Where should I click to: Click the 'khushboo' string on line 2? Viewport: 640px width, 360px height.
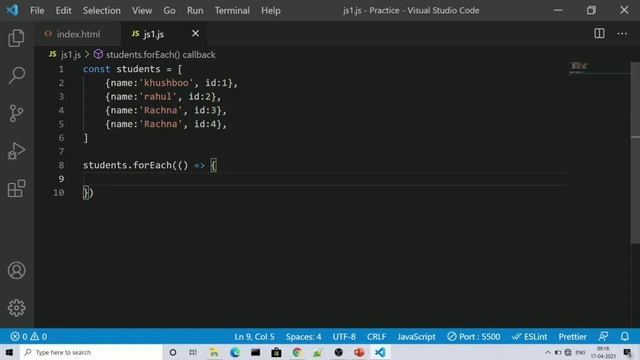point(167,83)
